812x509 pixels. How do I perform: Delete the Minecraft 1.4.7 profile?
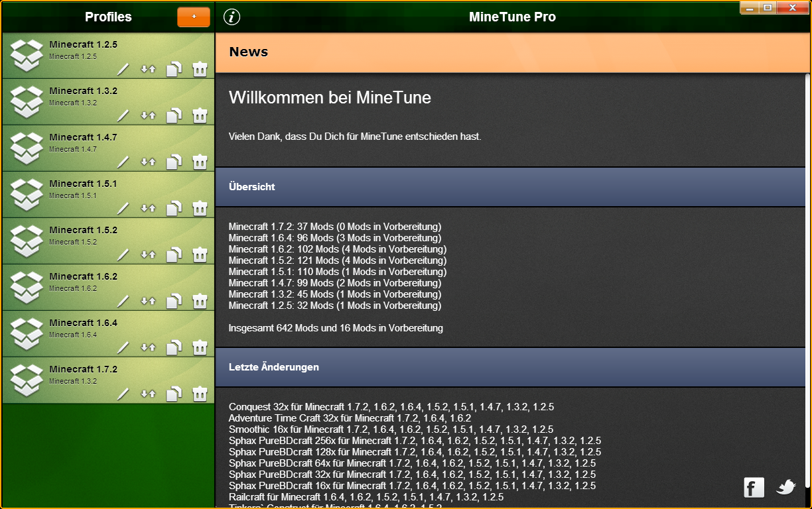200,162
